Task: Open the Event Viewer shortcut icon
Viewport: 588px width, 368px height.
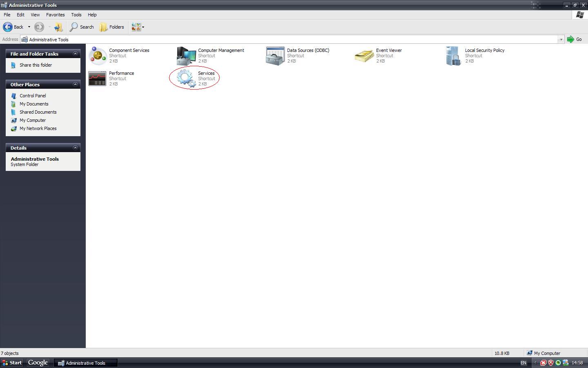Action: click(364, 56)
